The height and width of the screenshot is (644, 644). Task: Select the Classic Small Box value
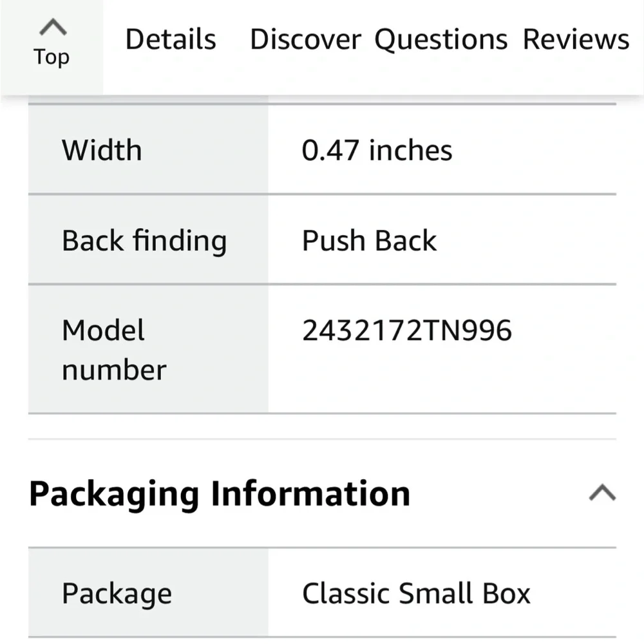(x=416, y=594)
